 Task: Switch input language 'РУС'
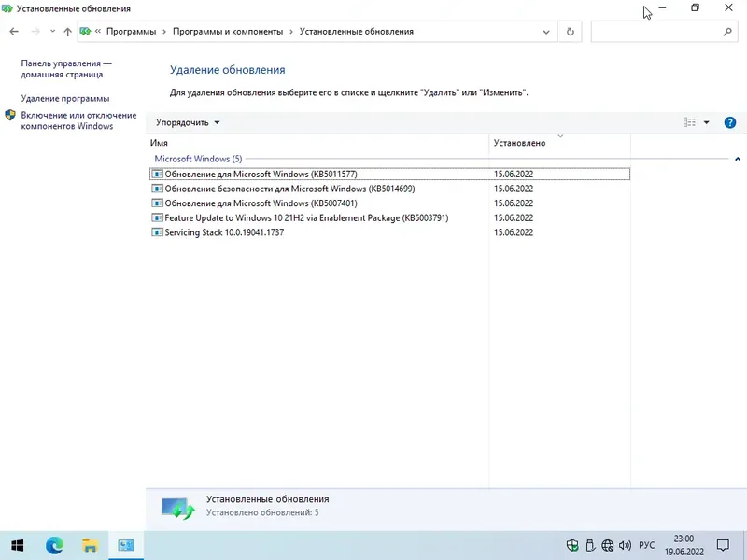(x=646, y=546)
